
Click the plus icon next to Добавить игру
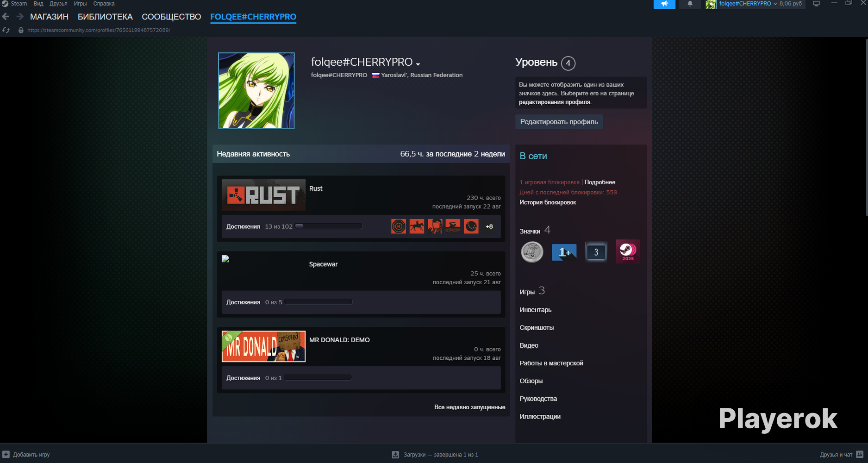tap(6, 455)
